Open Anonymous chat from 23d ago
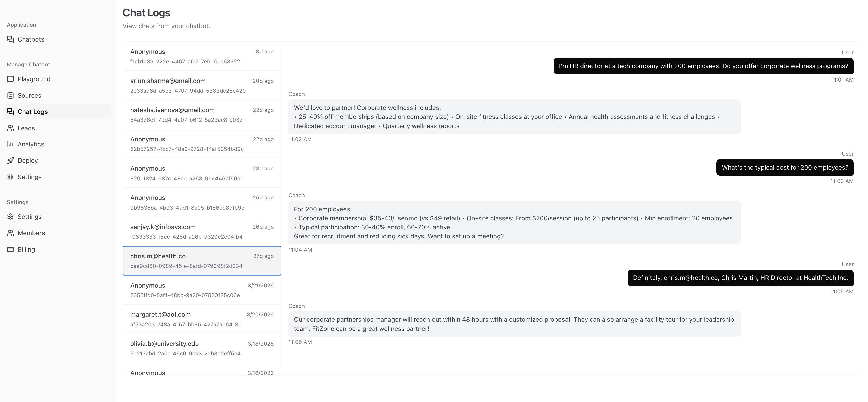Screen dimensions: 868x402 coord(202,173)
